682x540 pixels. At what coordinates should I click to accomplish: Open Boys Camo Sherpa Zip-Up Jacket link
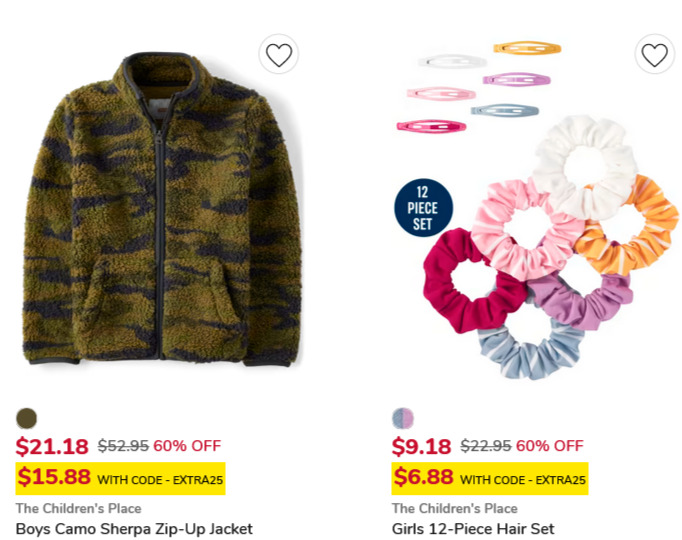134,529
